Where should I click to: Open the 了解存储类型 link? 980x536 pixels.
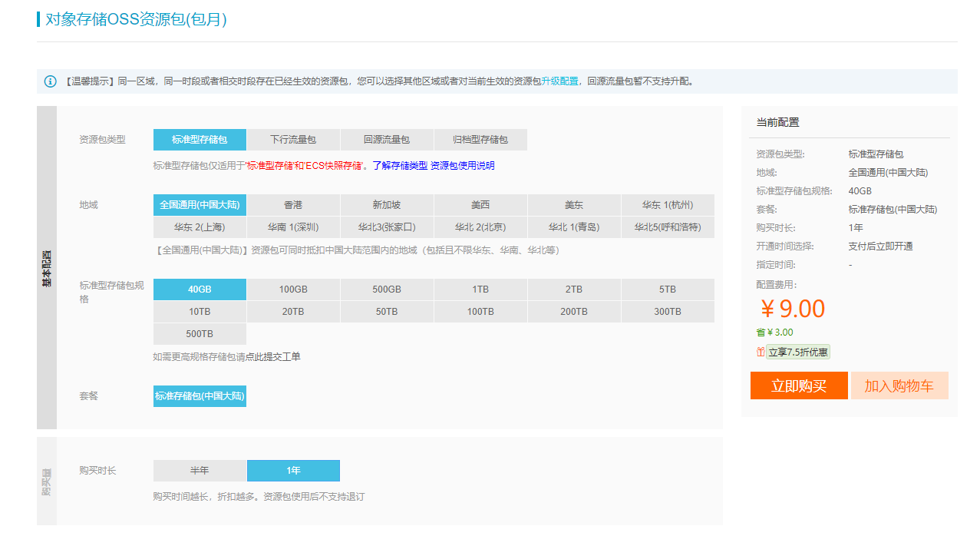tap(401, 165)
